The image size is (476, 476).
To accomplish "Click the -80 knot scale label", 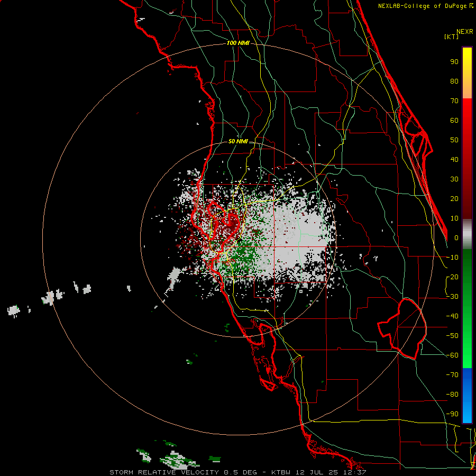I will (x=452, y=395).
